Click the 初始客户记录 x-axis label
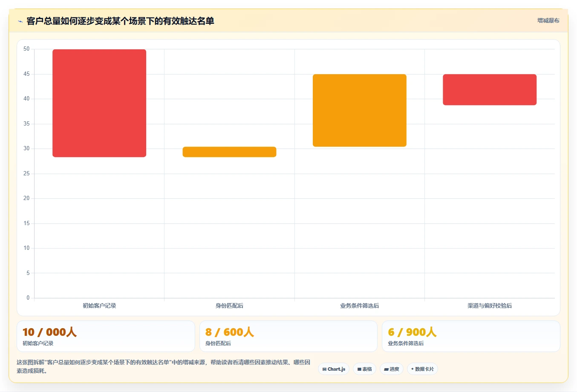 click(x=99, y=306)
